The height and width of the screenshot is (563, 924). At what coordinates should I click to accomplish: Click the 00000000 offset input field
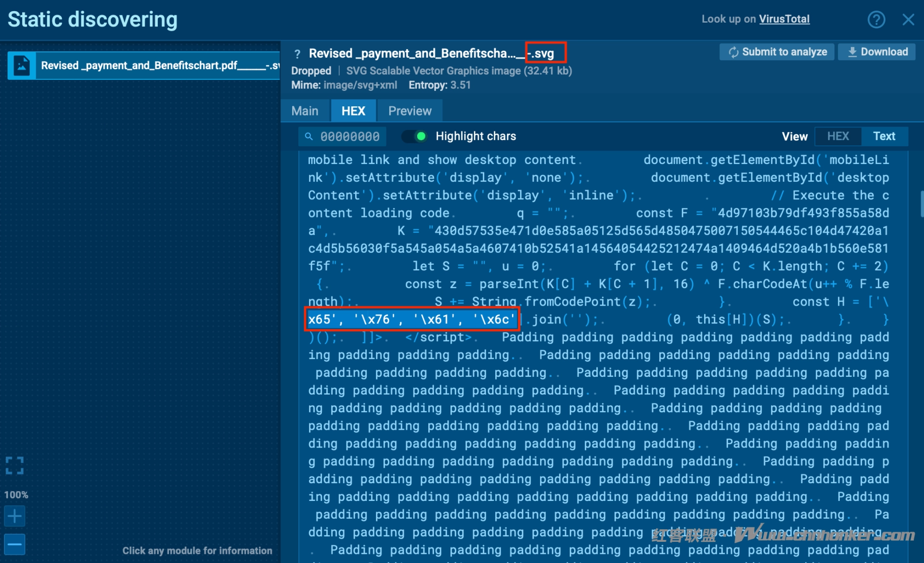(x=350, y=137)
